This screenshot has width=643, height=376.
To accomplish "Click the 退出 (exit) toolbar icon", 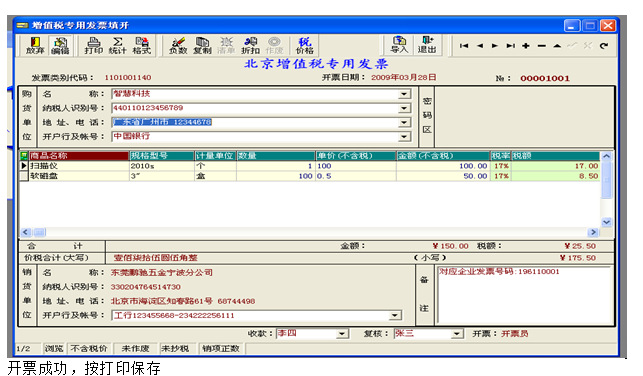I will 427,45.
